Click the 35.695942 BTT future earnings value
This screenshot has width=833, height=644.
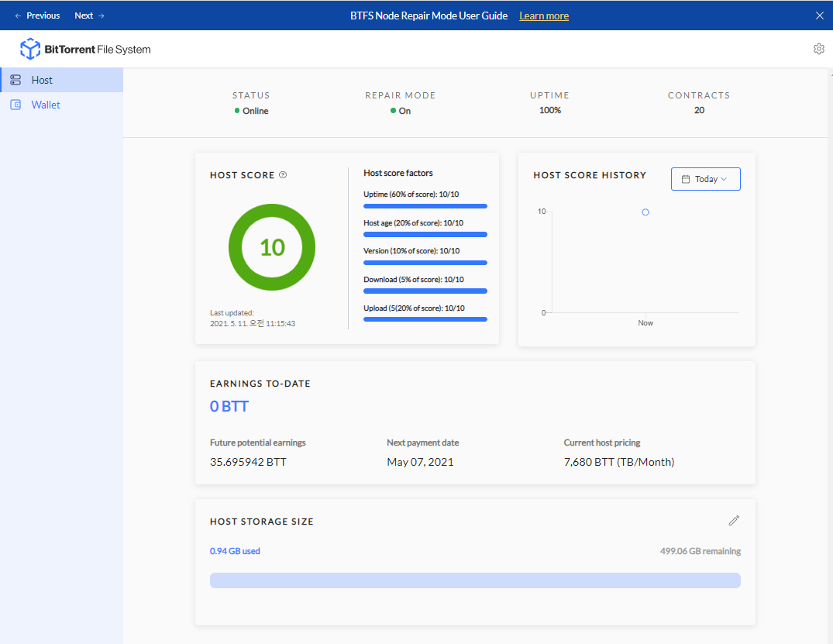248,462
